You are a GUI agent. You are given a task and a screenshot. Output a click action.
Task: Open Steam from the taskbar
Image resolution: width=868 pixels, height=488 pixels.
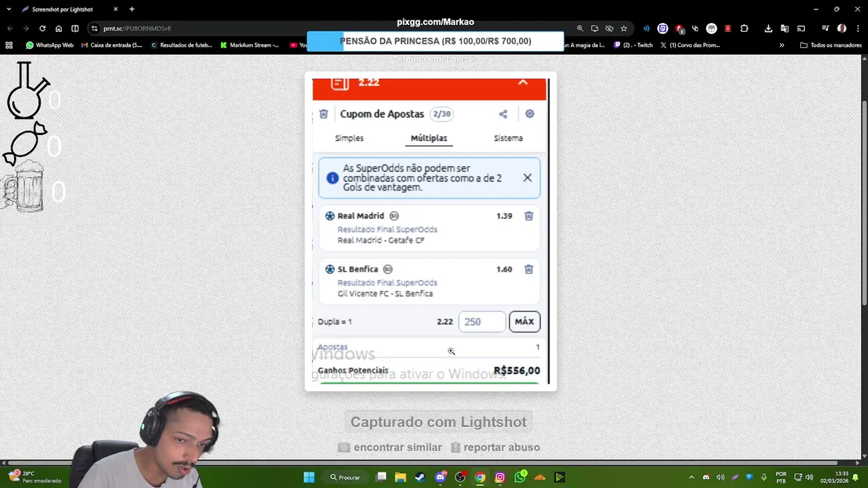[420, 477]
